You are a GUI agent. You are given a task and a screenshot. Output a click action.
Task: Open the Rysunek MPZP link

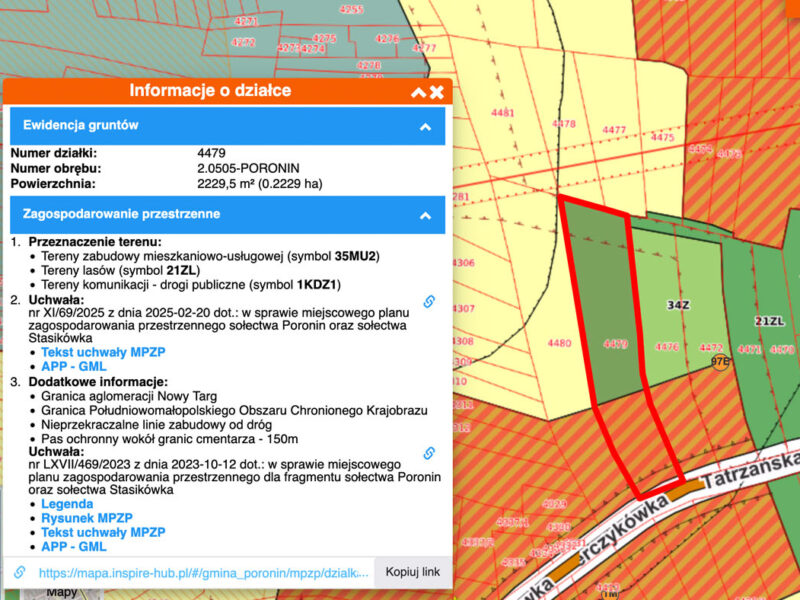[87, 518]
